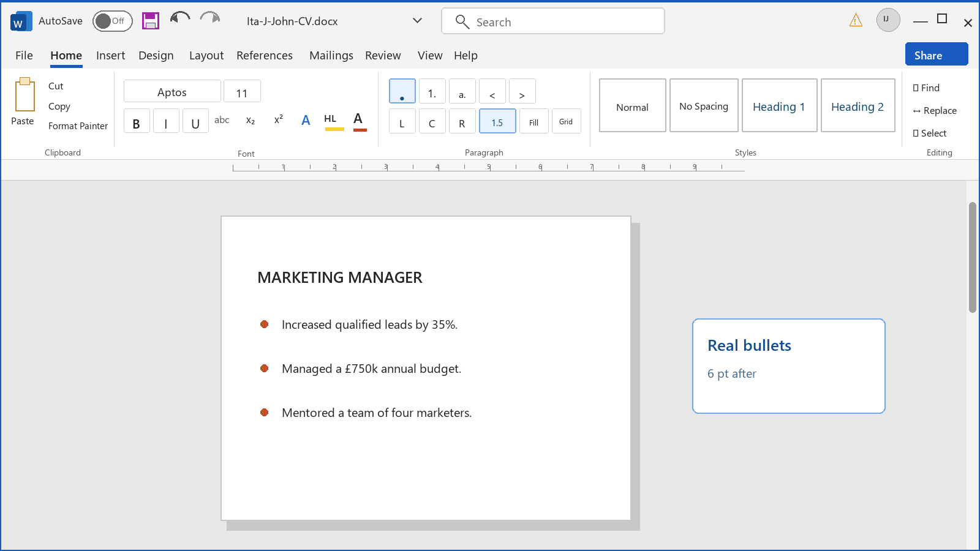Click the vertical scrollbar thumb
Screen dimensions: 980x551
click(973, 257)
